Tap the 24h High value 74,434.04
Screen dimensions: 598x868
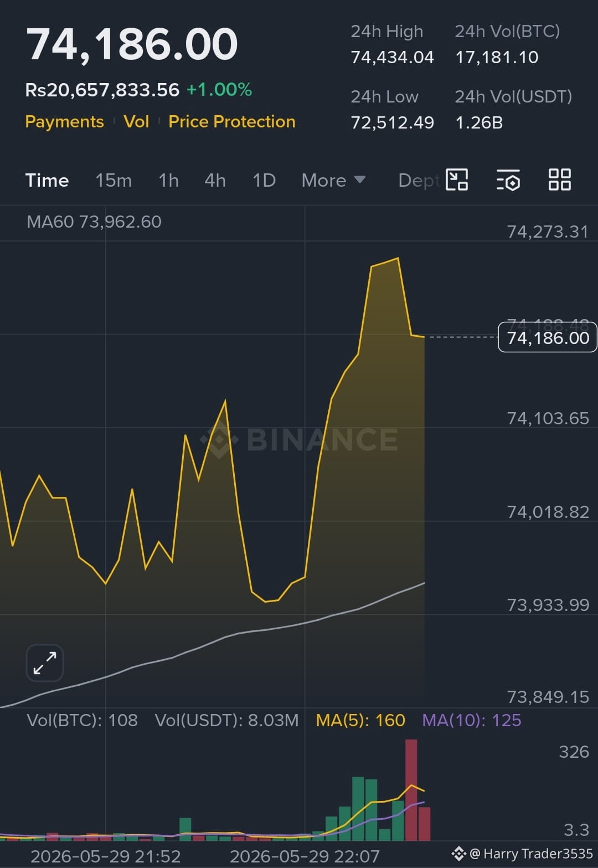393,57
